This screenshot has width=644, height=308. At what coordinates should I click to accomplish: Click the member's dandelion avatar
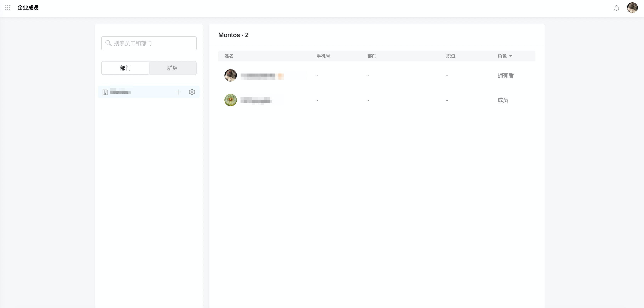point(230,100)
